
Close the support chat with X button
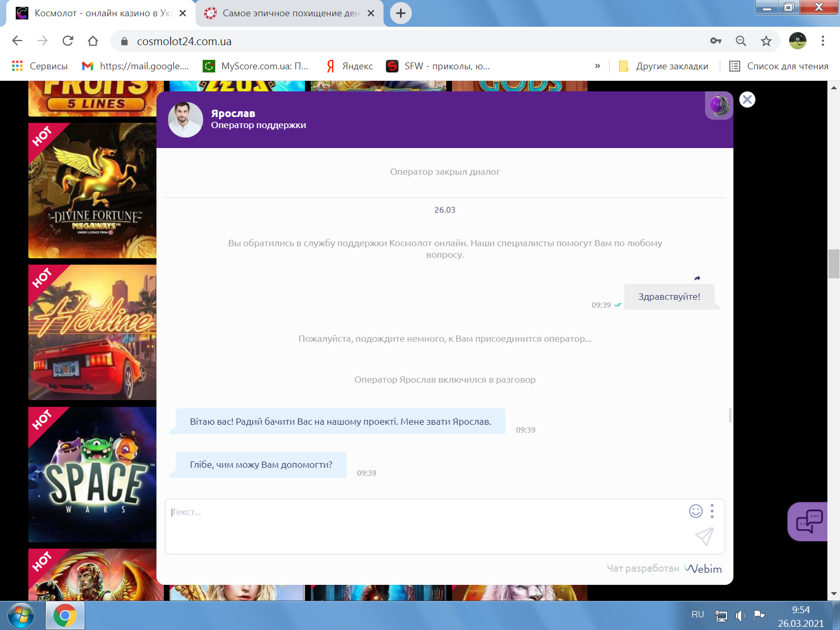[747, 99]
